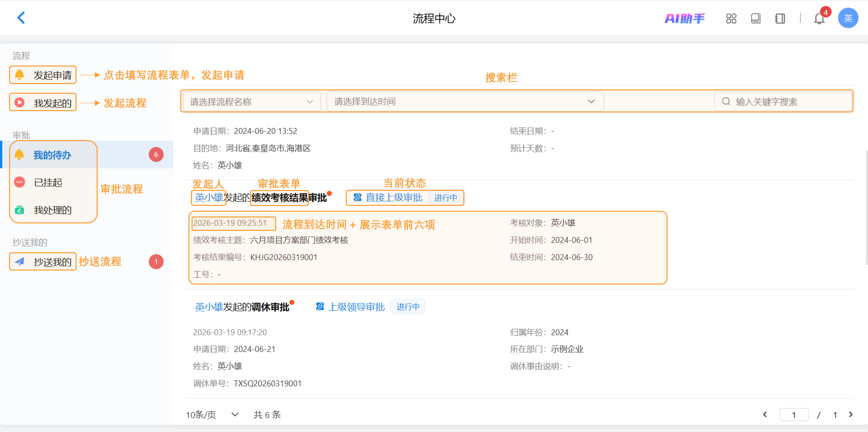Open 抄送我的 in the sidebar
The height and width of the screenshot is (432, 868).
tap(52, 261)
